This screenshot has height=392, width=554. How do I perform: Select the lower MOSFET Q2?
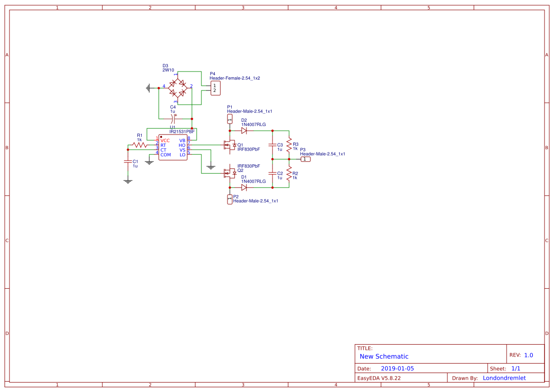click(229, 173)
